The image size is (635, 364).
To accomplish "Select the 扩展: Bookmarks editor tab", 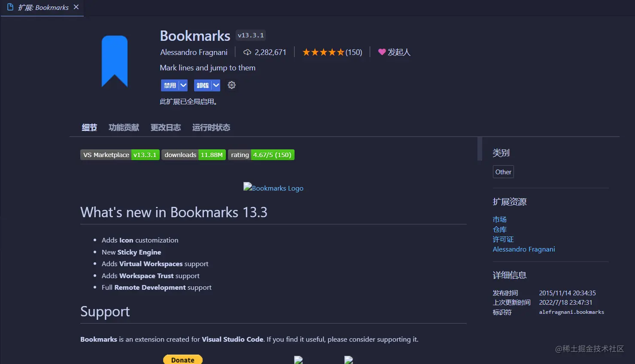I will (x=43, y=8).
